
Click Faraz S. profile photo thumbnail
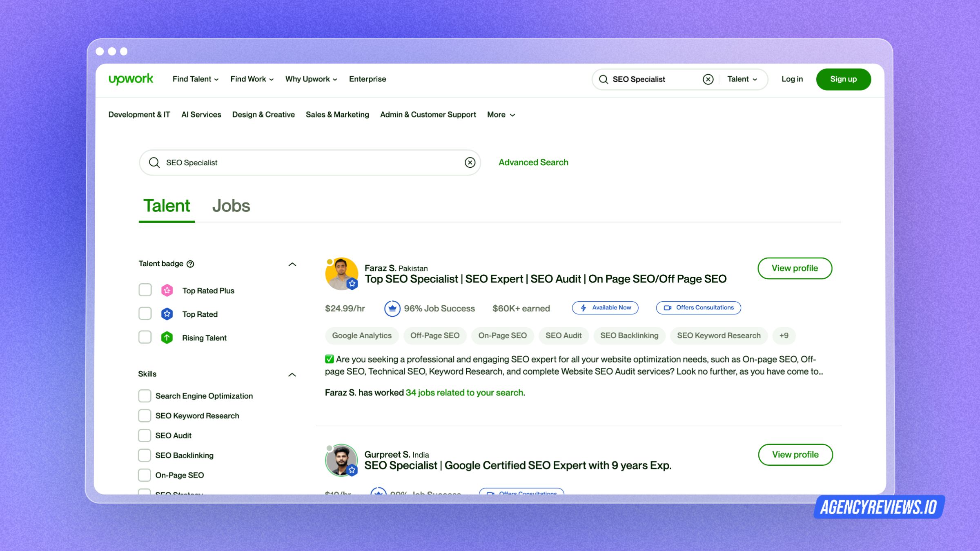(x=341, y=273)
